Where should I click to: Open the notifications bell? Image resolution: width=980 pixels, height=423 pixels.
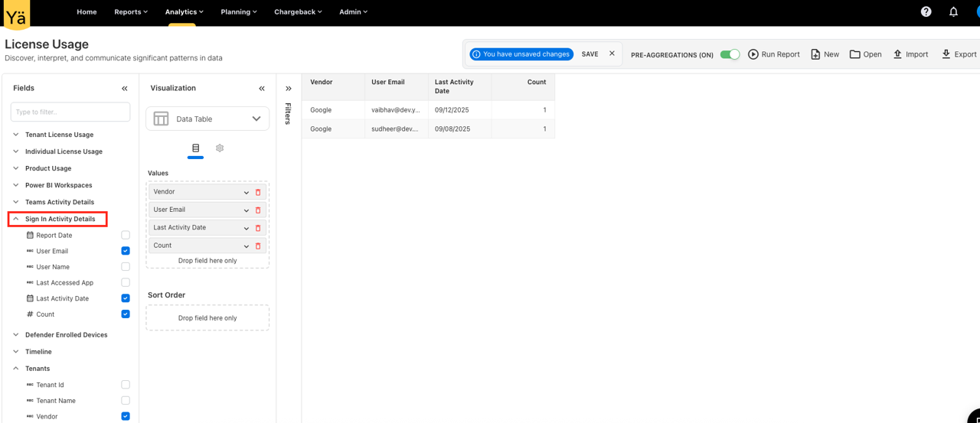[x=953, y=11]
